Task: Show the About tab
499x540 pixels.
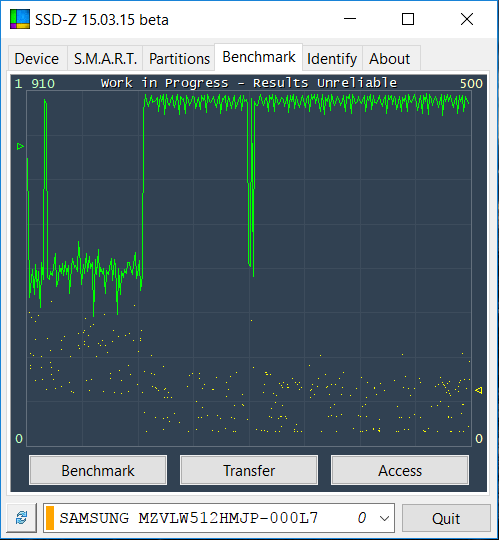Action: [390, 58]
